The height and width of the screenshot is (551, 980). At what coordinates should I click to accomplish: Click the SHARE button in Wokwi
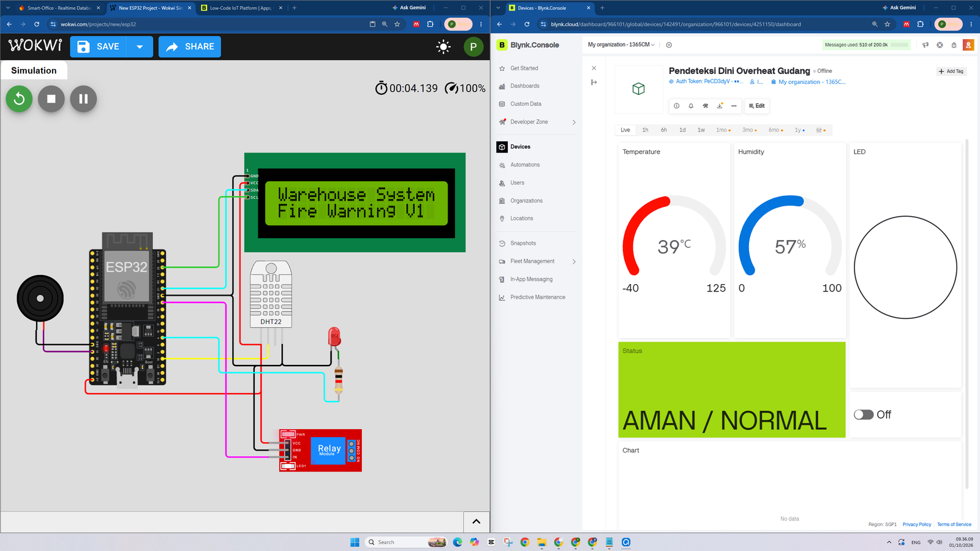pyautogui.click(x=190, y=47)
